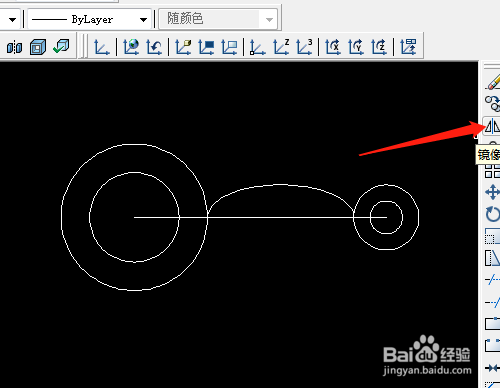Select the Array tool
This screenshot has height=388, width=500.
[493, 171]
